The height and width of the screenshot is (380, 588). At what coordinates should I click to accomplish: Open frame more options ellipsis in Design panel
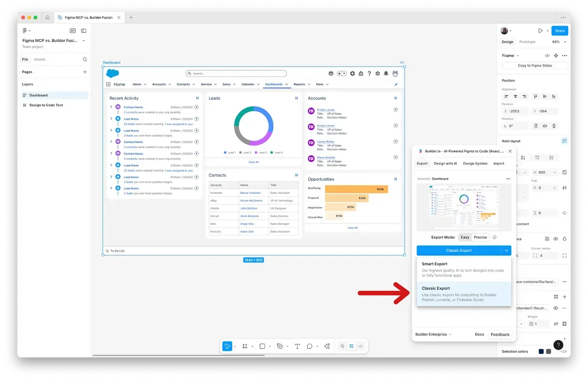[564, 56]
